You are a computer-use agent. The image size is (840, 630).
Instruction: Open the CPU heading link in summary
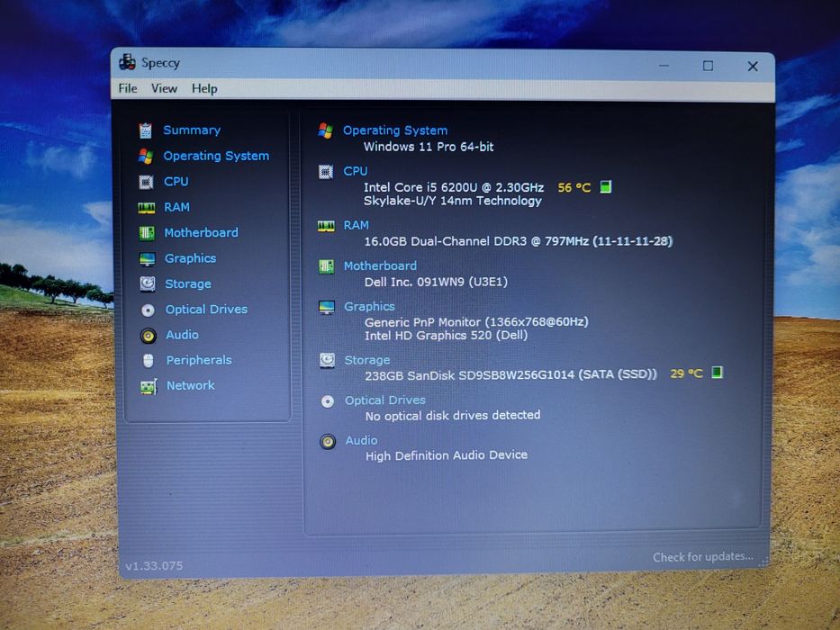[356, 171]
